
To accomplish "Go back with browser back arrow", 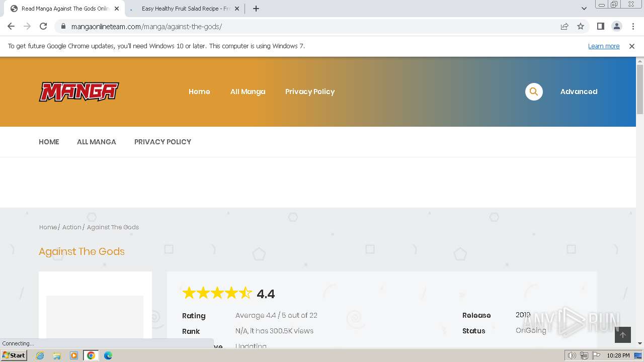I will pos(11,26).
